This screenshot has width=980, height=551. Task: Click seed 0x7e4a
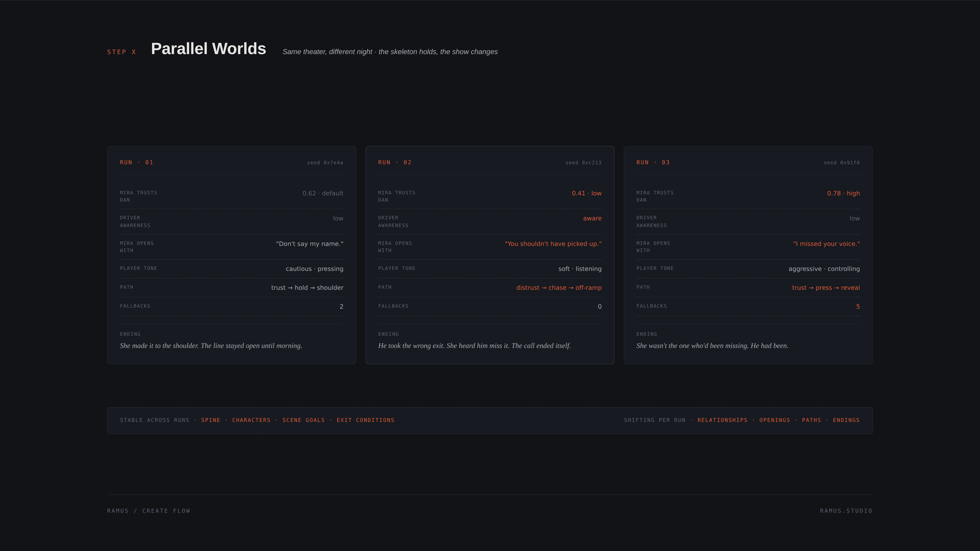click(x=325, y=163)
